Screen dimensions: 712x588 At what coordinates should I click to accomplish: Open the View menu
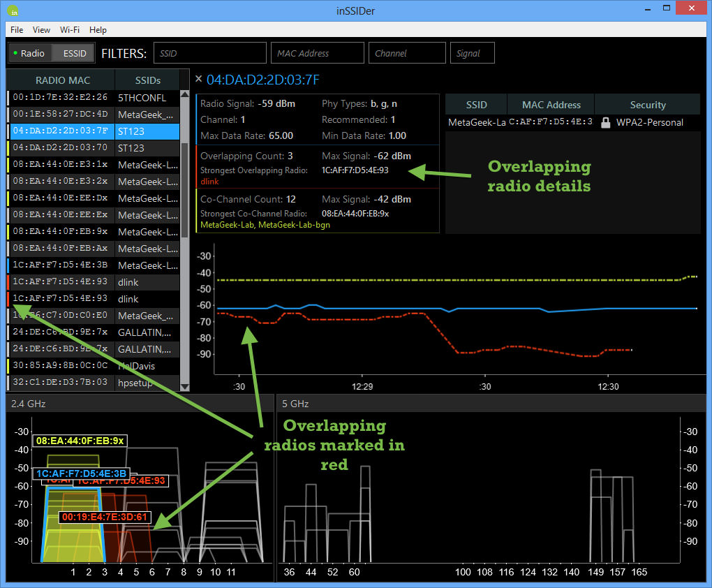tap(41, 30)
